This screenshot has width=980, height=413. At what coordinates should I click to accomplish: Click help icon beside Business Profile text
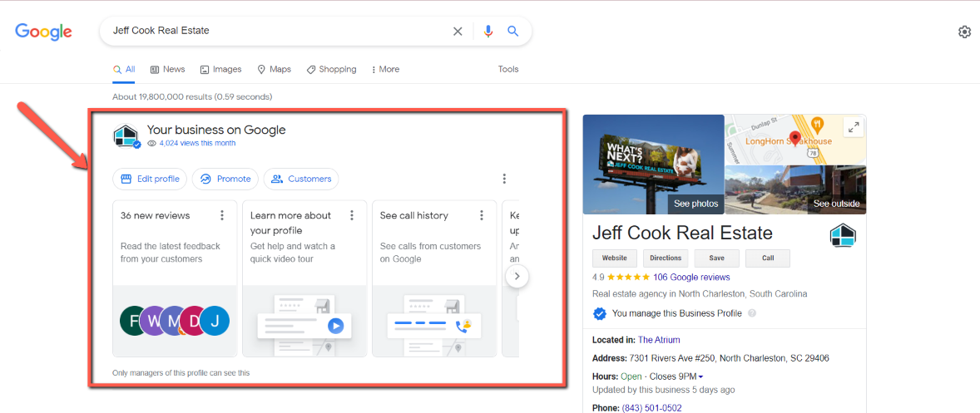[x=752, y=313]
